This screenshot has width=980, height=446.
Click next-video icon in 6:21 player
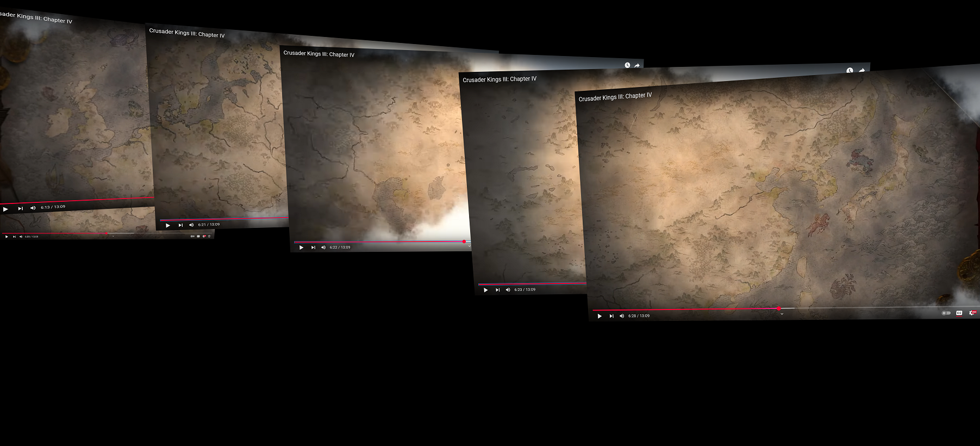click(180, 225)
